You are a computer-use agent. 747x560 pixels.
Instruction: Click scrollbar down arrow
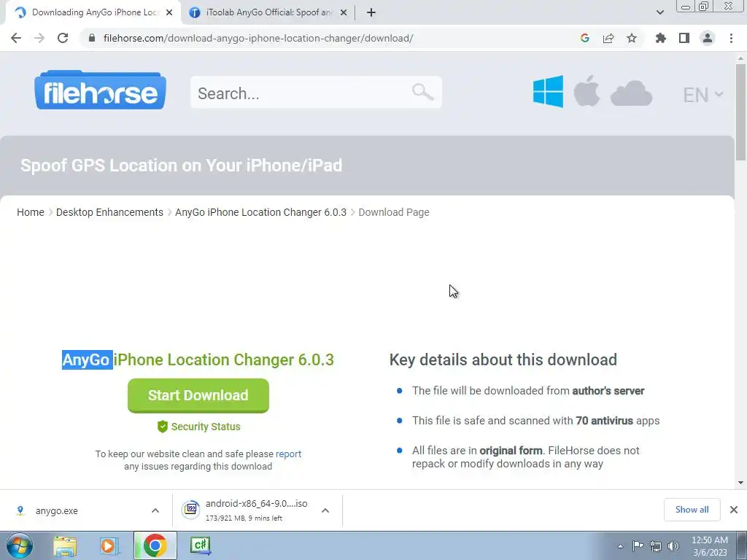point(740,483)
